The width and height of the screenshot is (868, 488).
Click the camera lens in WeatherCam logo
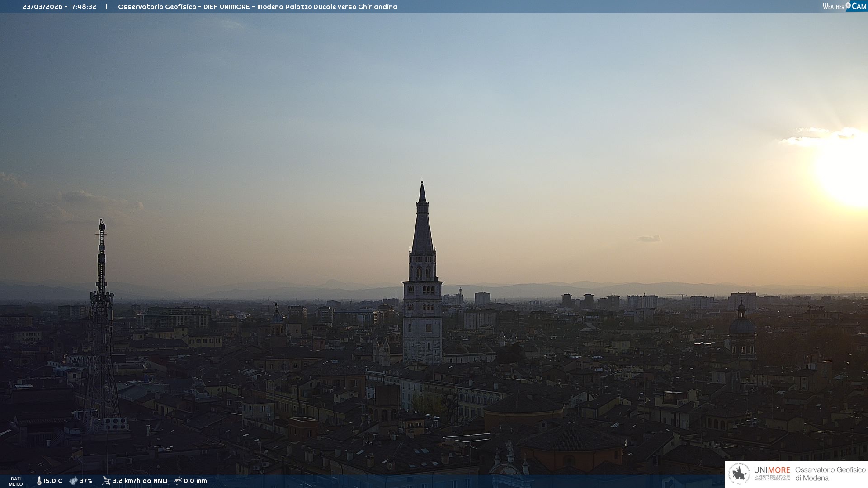[x=848, y=5]
